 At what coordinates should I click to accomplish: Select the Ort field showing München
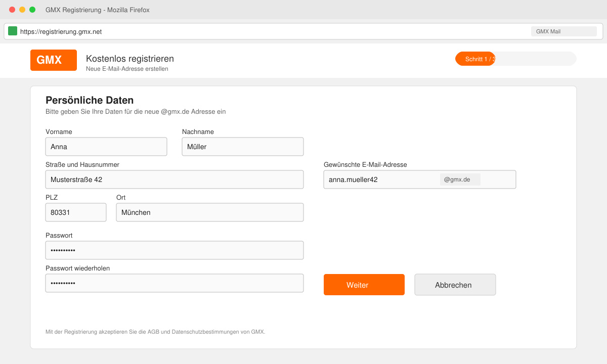pos(210,212)
